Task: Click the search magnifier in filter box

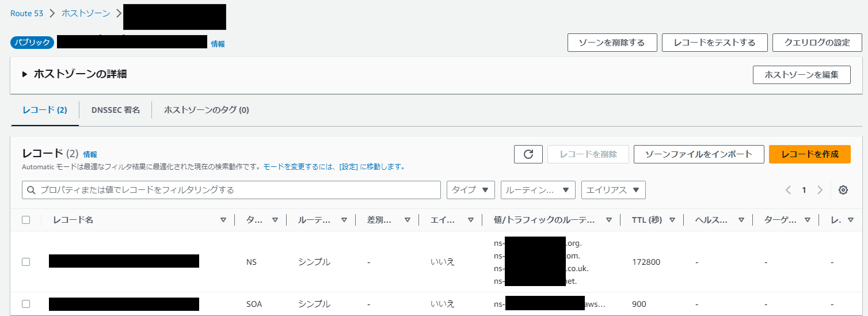Action: pos(31,190)
